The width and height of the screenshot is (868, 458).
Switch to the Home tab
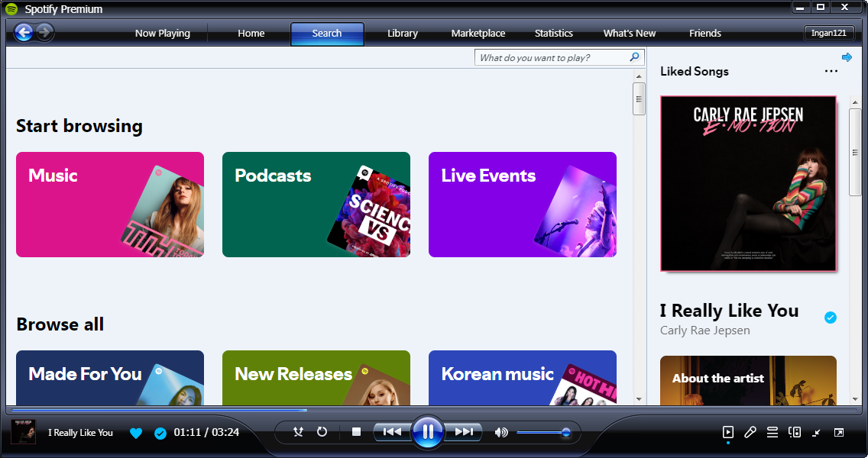coord(251,33)
